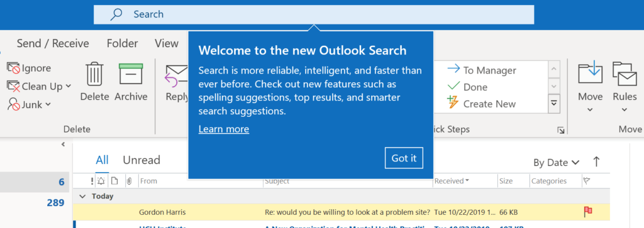644x228 pixels.
Task: Reverse sort order with the up arrow
Action: [x=596, y=162]
